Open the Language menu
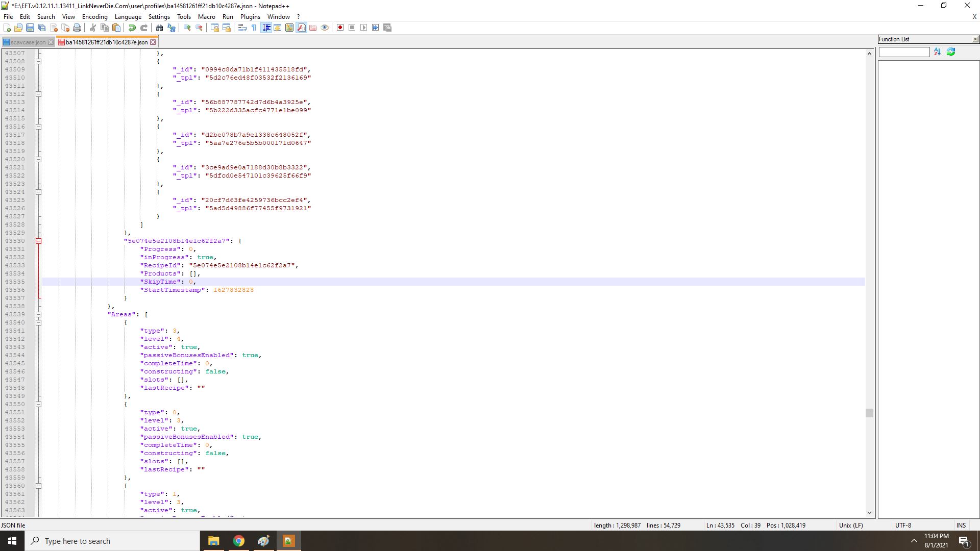The width and height of the screenshot is (980, 551). click(128, 16)
